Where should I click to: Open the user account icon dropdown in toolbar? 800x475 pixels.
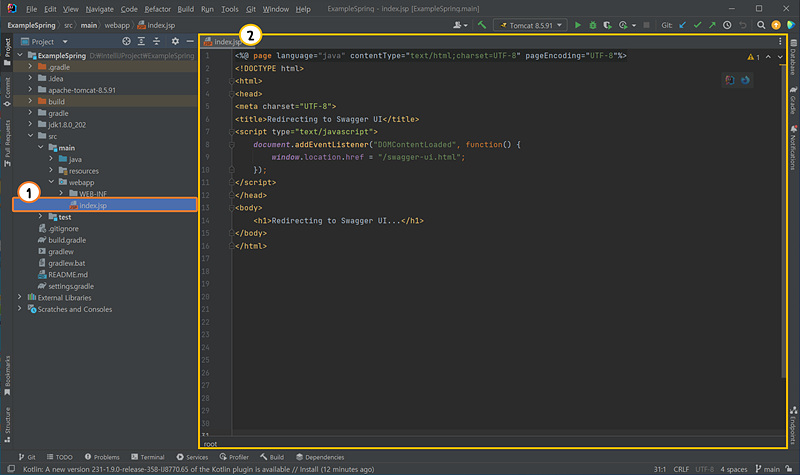pyautogui.click(x=460, y=25)
